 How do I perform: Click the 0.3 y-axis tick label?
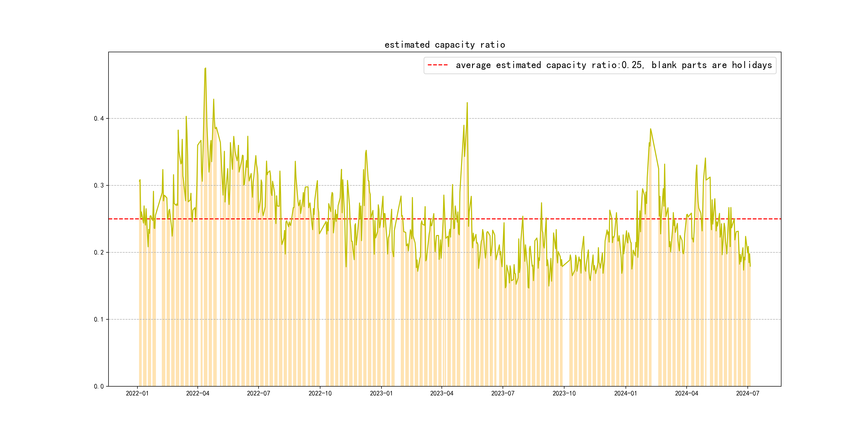pos(99,185)
